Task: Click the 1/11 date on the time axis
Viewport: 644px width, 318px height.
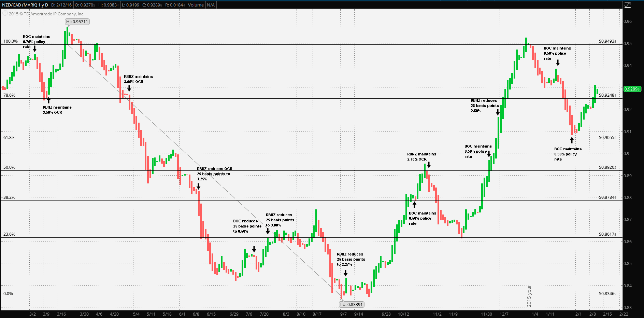Action: click(x=550, y=314)
